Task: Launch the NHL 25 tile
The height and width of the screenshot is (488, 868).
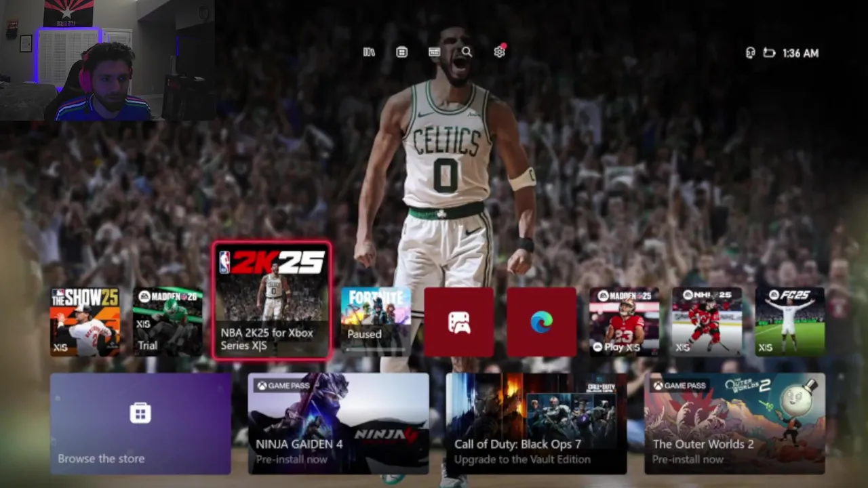Action: [x=707, y=322]
